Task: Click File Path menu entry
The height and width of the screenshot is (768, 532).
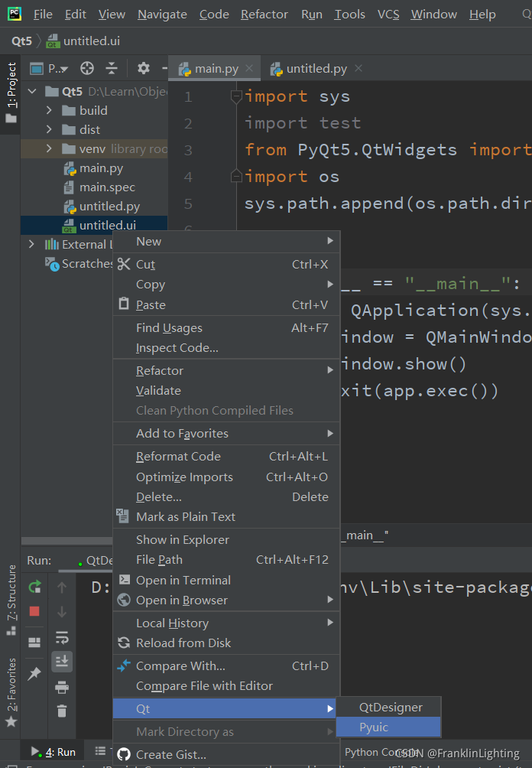Action: coord(226,560)
